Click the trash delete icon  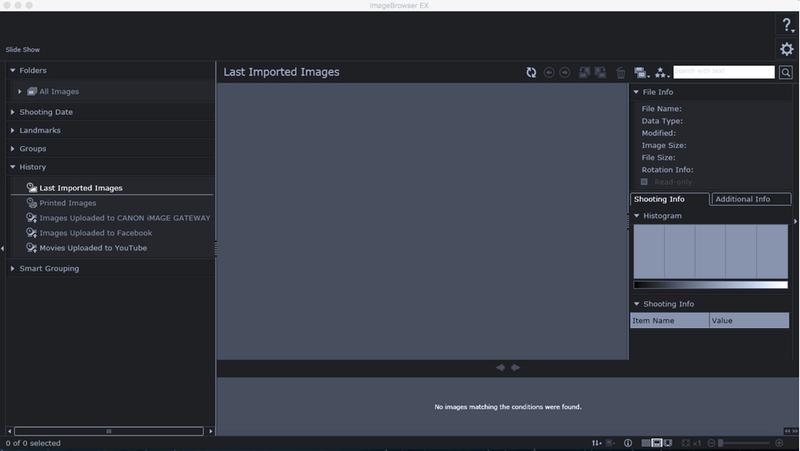(x=621, y=73)
